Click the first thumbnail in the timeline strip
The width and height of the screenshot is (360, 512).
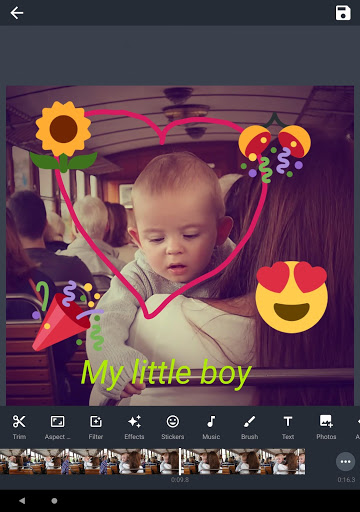click(10, 462)
